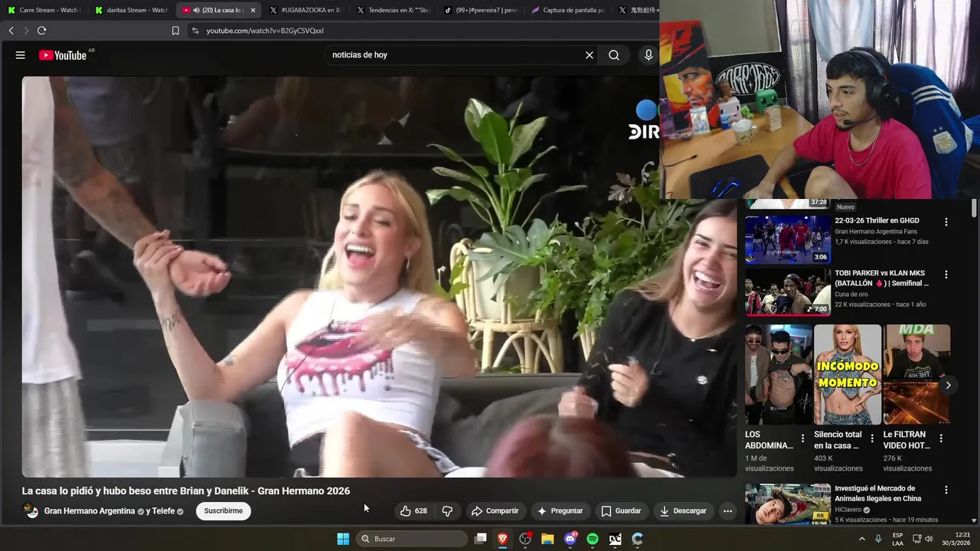Switch to daritaa Stream tab

coord(132,10)
